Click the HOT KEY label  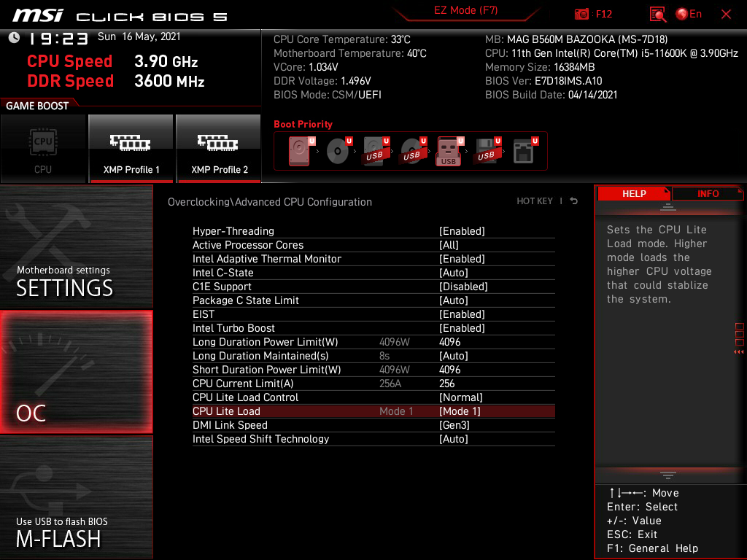pos(535,201)
